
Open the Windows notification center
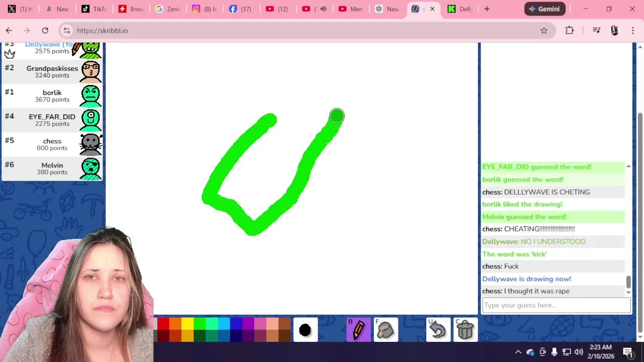tap(628, 352)
